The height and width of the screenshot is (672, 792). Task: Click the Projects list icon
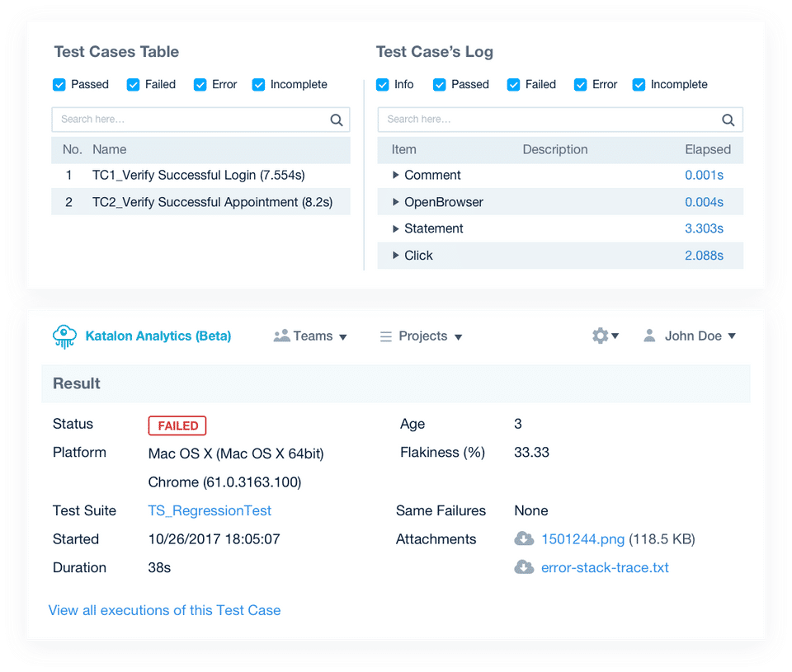tap(386, 336)
